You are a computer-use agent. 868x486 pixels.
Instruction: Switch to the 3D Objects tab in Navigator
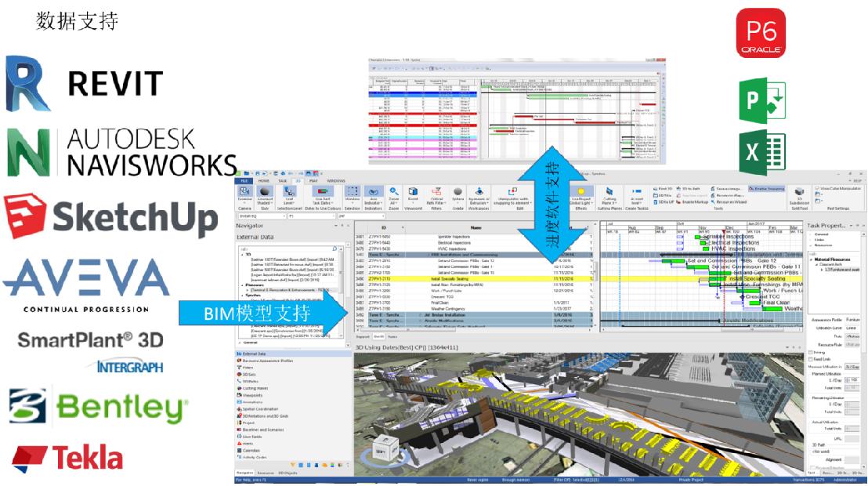(288, 473)
